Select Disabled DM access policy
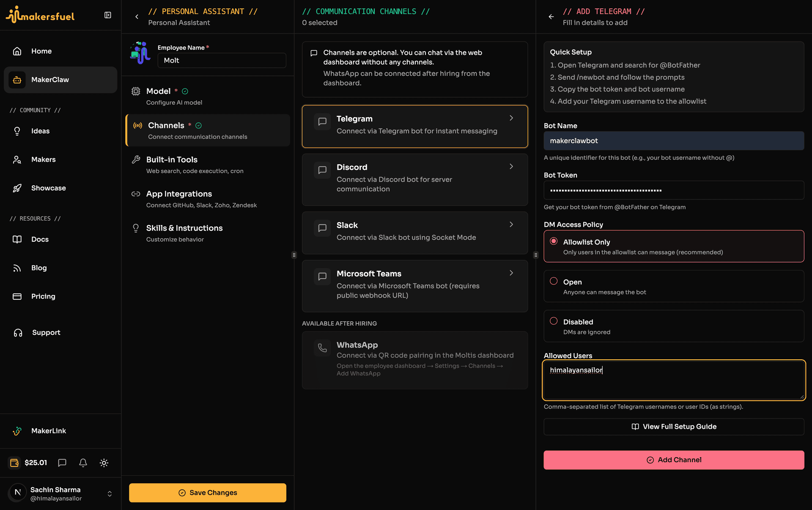The width and height of the screenshot is (812, 510). [554, 321]
